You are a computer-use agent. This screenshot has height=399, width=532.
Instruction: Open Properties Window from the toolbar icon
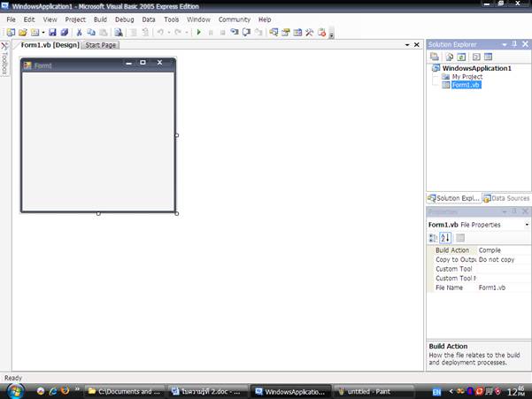[286, 32]
